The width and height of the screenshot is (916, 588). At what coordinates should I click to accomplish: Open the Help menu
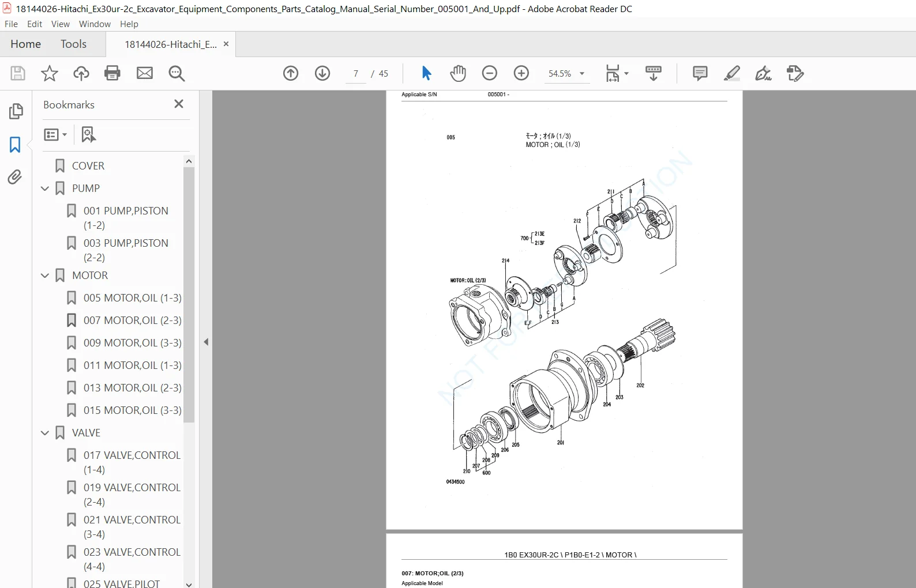click(x=129, y=24)
